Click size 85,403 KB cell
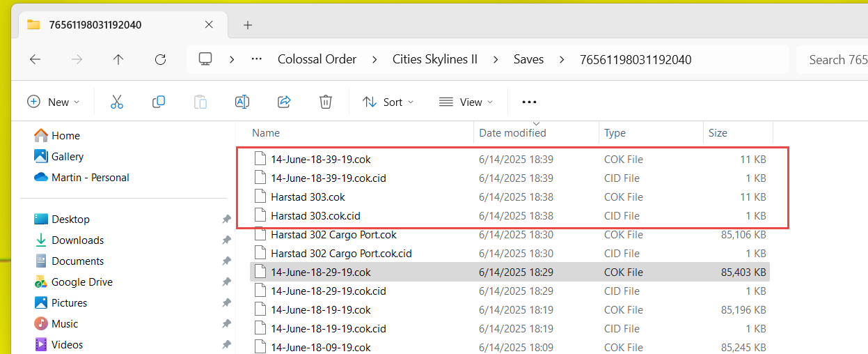Viewport: 868px width, 354px height. click(x=743, y=272)
